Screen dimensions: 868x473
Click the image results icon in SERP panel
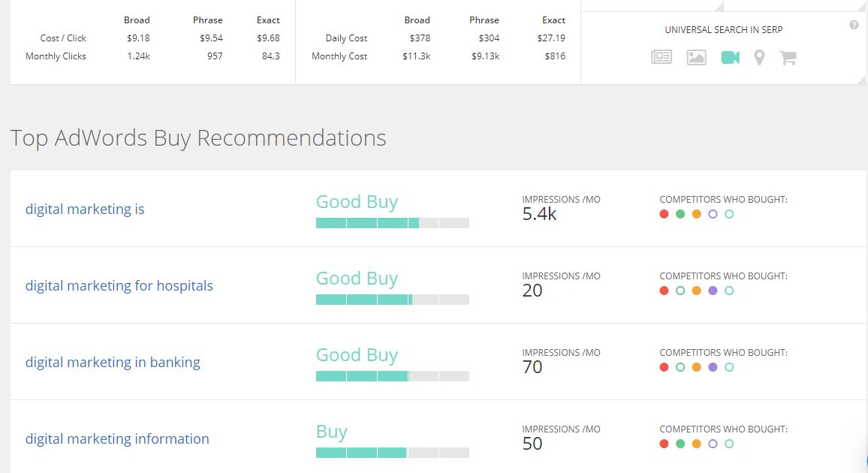[696, 57]
